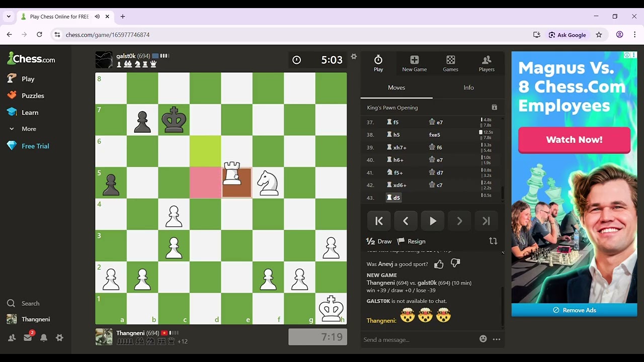Give thumbs up for good sport
This screenshot has width=644, height=362.
(x=439, y=264)
